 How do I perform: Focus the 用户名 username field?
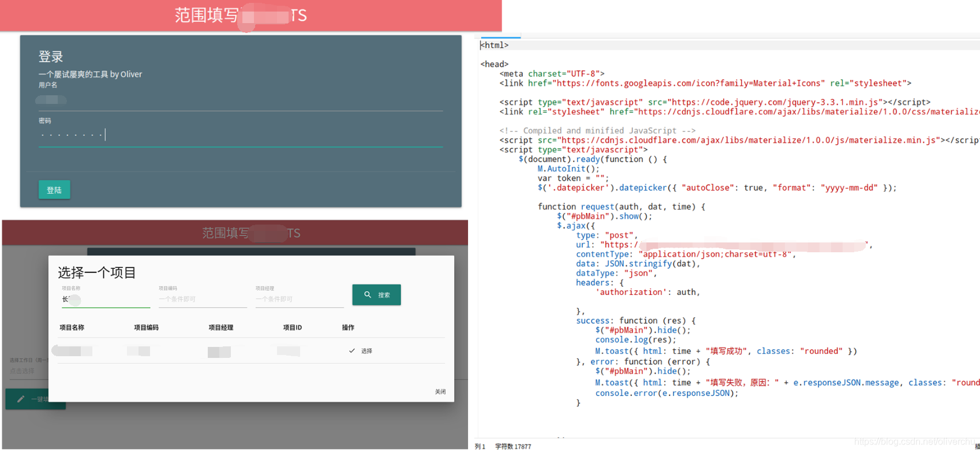(x=241, y=100)
